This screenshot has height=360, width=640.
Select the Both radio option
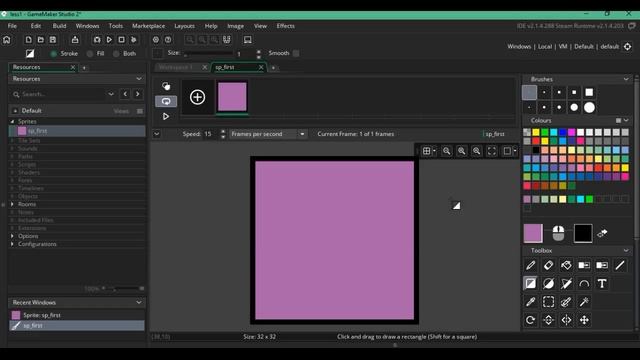(116, 53)
